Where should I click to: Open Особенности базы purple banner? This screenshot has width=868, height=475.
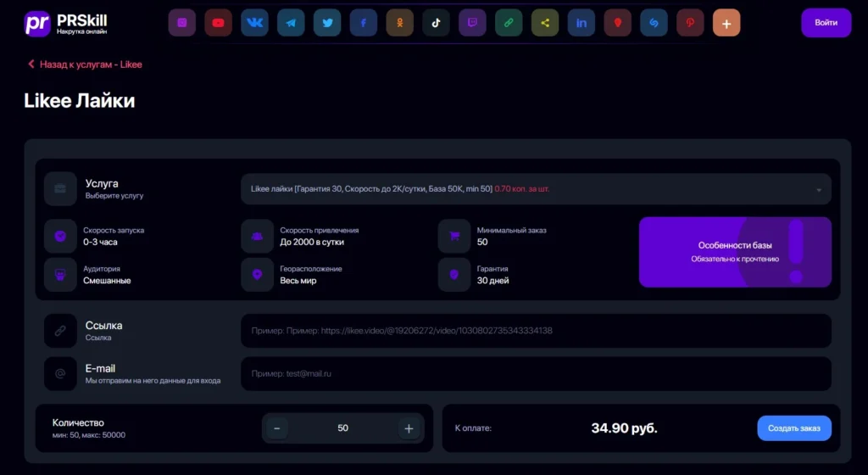tap(735, 252)
